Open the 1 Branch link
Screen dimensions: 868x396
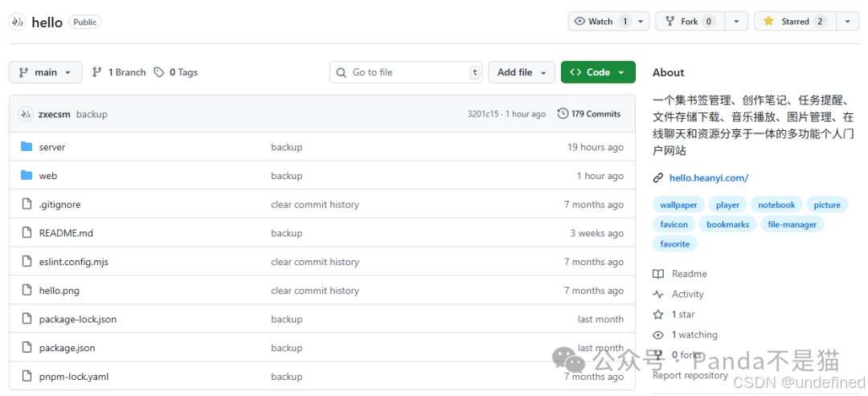119,72
